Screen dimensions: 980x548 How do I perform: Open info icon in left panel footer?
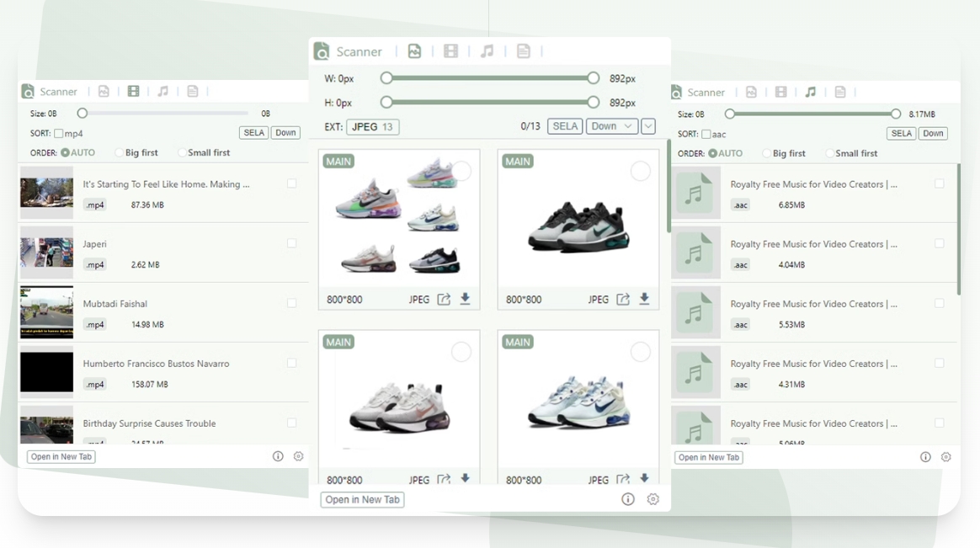278,456
